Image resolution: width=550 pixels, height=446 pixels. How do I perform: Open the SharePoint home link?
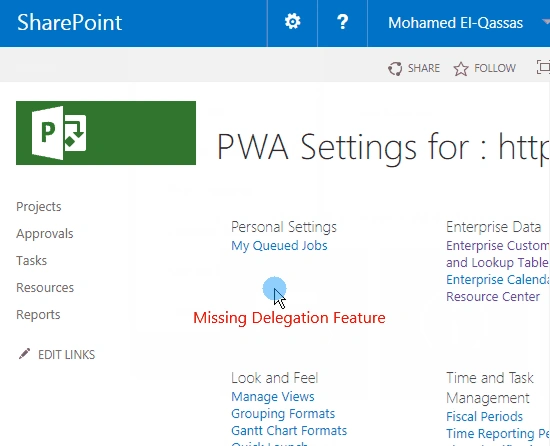tap(69, 22)
